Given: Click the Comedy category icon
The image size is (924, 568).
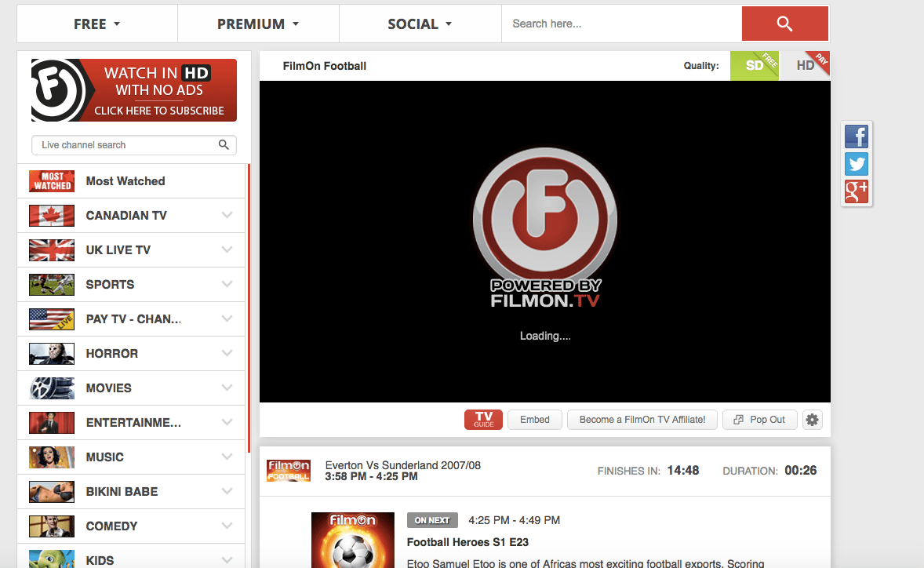Looking at the screenshot, I should click(52, 526).
